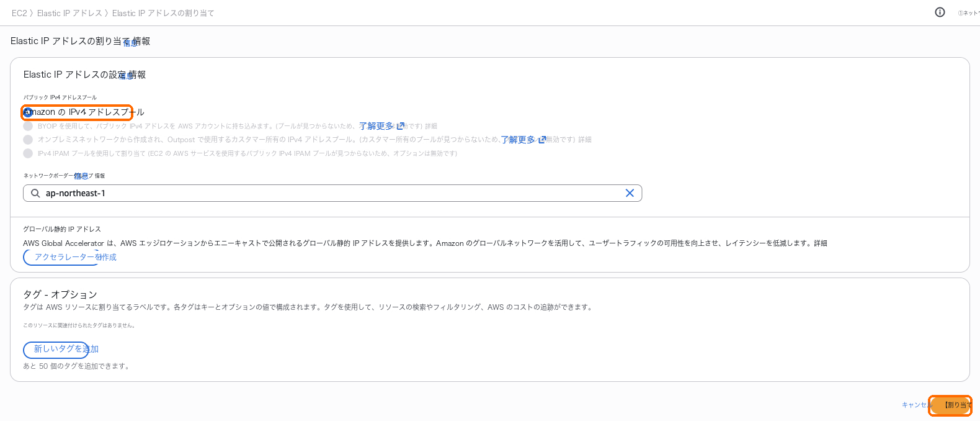This screenshot has height=421, width=980.
Task: Click 了解更多 link on BYOIP row
Action: point(376,126)
